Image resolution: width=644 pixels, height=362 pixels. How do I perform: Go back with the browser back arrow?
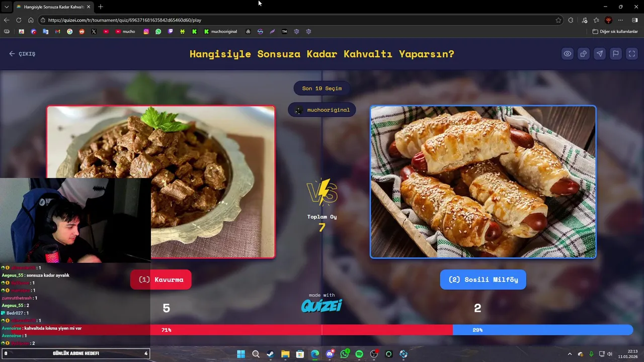click(x=7, y=20)
